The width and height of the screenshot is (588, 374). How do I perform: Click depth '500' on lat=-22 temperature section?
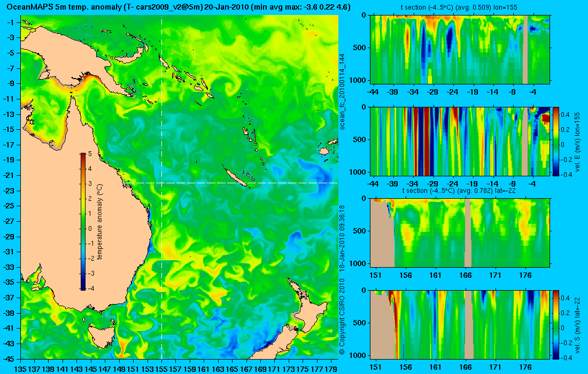[360, 231]
